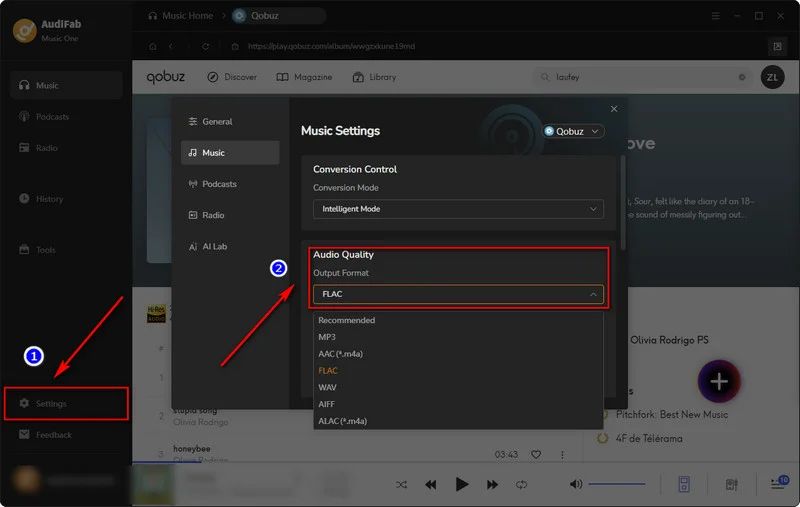
Task: Open the Music section in sidebar
Action: pyautogui.click(x=66, y=85)
